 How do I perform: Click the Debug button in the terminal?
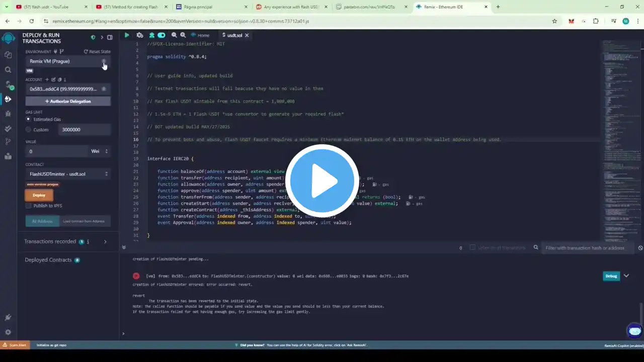coord(611,276)
